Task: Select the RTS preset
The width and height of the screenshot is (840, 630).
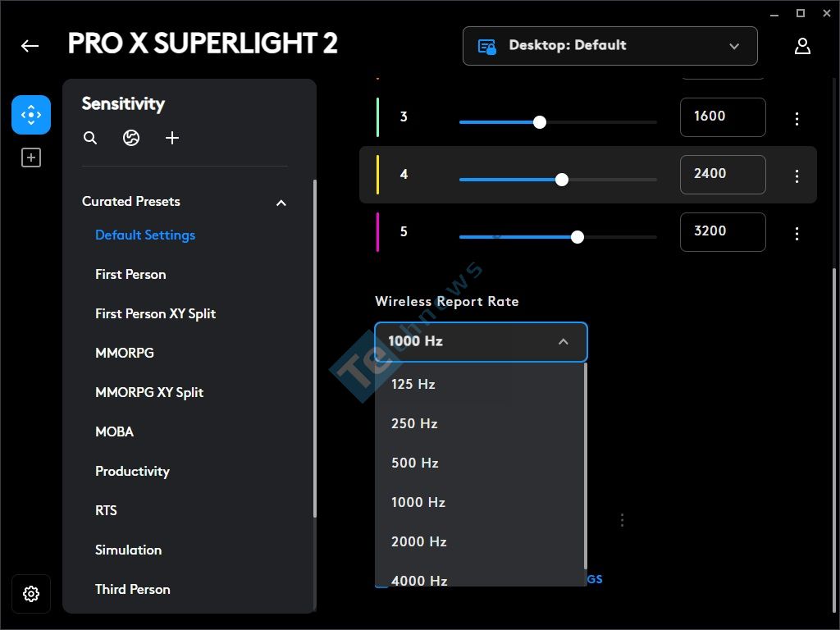Action: pyautogui.click(x=106, y=510)
